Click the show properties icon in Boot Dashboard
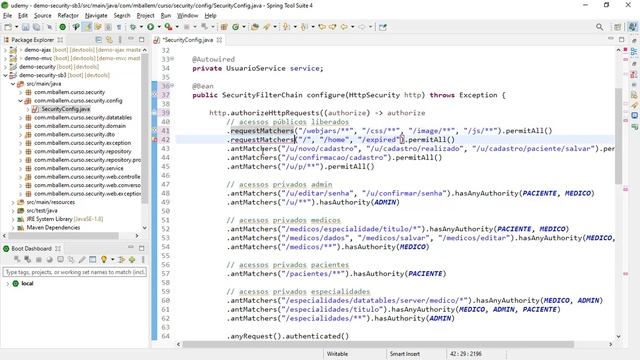 (93, 260)
